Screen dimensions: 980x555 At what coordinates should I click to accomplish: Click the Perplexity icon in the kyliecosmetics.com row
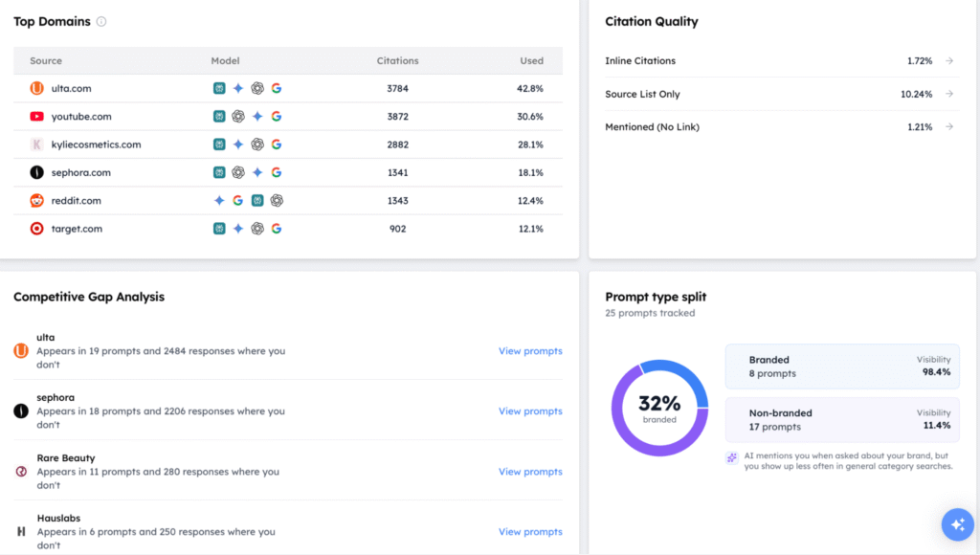pyautogui.click(x=219, y=144)
